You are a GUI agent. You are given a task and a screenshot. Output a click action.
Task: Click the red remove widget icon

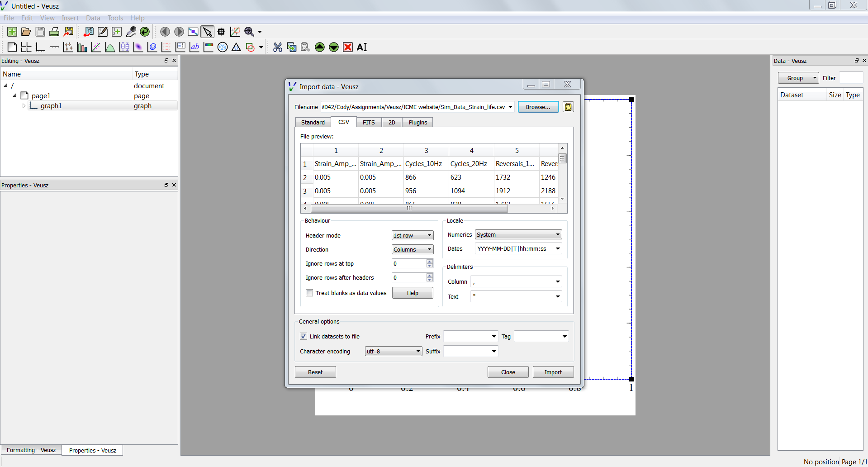point(348,47)
